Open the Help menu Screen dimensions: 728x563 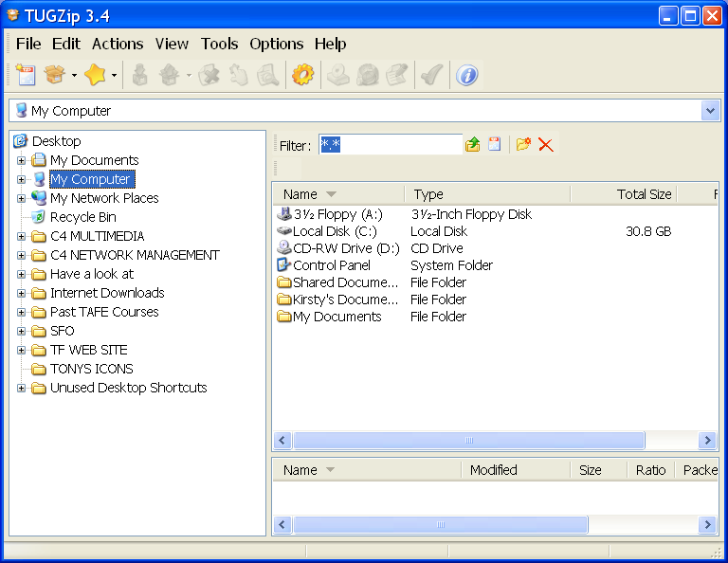coord(330,44)
